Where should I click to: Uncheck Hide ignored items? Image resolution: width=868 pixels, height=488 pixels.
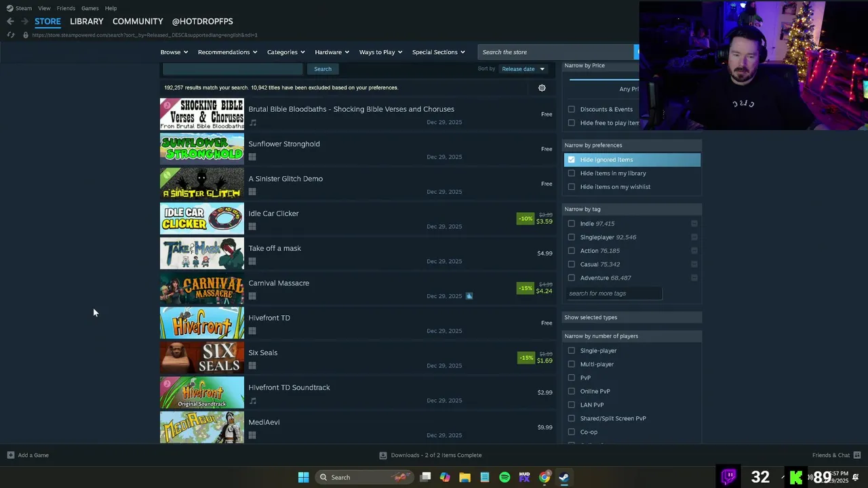571,160
